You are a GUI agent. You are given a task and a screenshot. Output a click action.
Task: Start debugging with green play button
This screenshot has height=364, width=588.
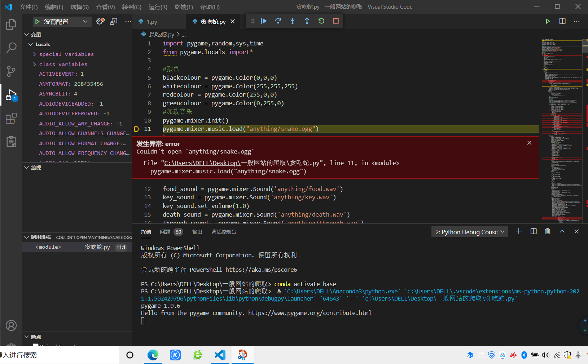point(37,22)
